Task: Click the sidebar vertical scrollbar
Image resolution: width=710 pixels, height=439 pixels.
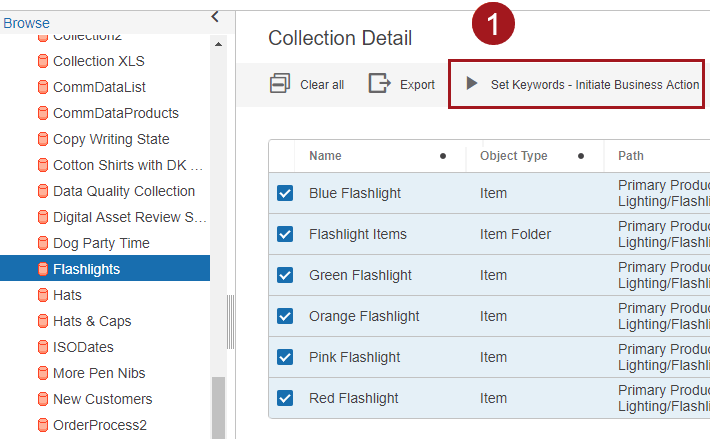Action: click(x=218, y=400)
